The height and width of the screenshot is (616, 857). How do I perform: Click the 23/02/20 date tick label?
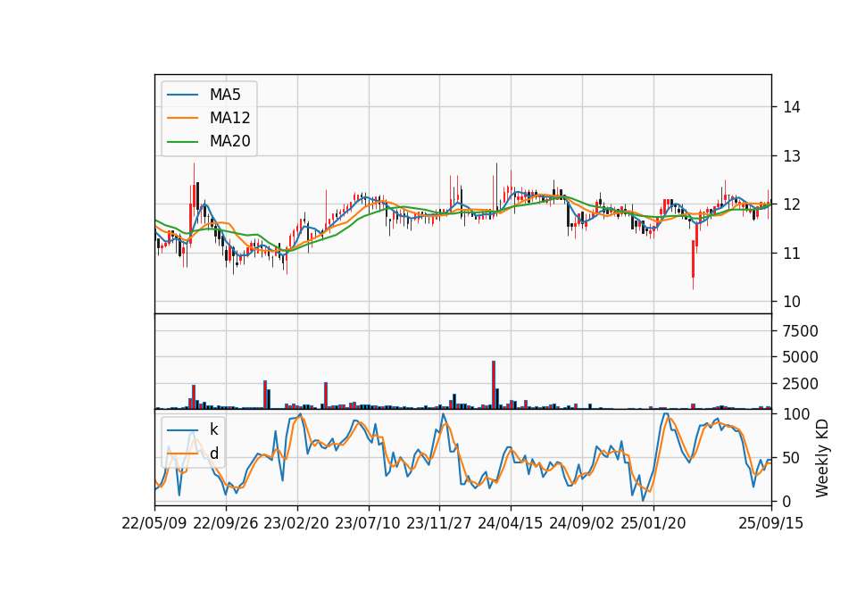click(296, 523)
